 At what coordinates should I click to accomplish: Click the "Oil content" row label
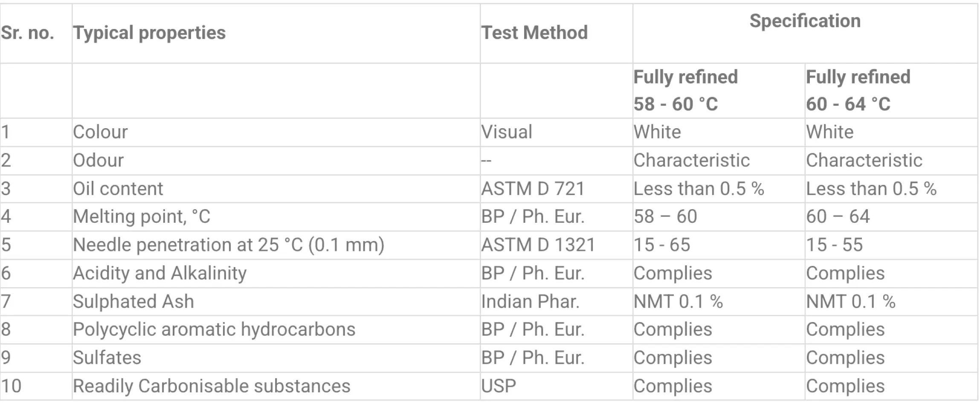click(118, 189)
